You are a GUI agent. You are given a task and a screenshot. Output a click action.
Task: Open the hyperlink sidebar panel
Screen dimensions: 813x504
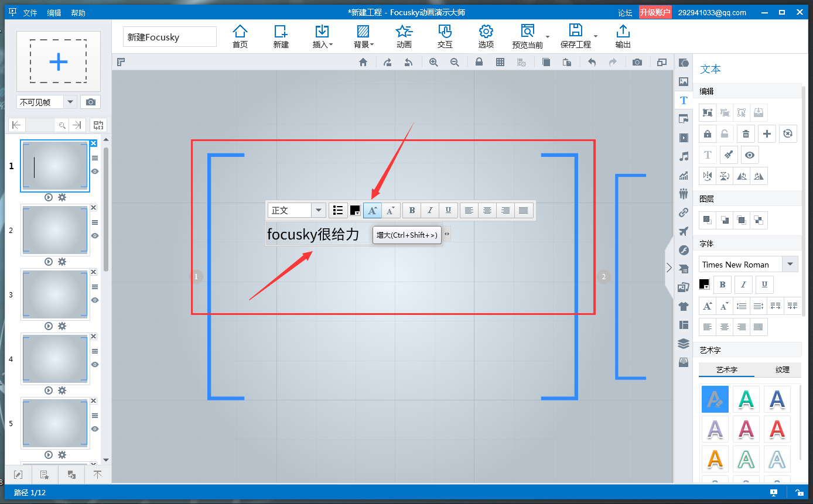coord(684,212)
